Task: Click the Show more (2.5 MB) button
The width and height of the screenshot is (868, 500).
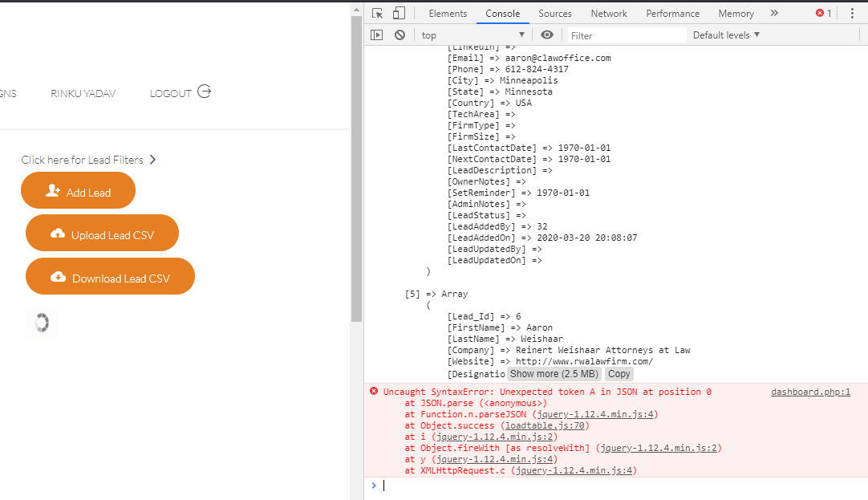Action: [554, 373]
